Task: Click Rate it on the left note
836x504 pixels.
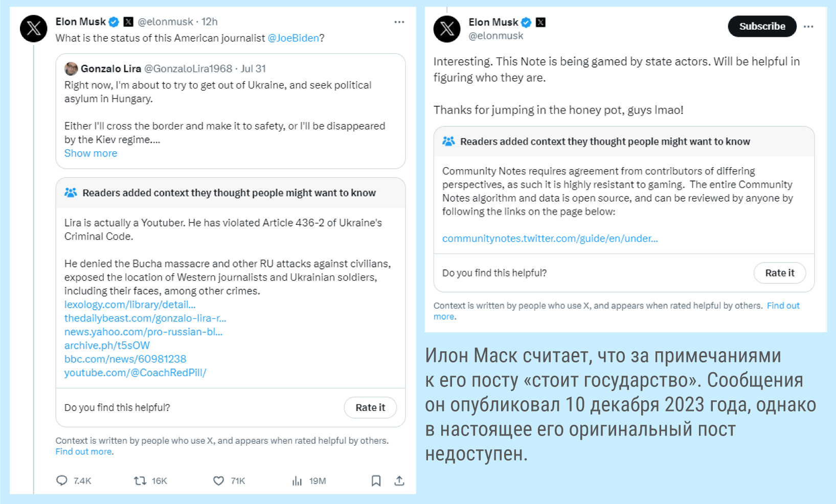Action: [370, 407]
